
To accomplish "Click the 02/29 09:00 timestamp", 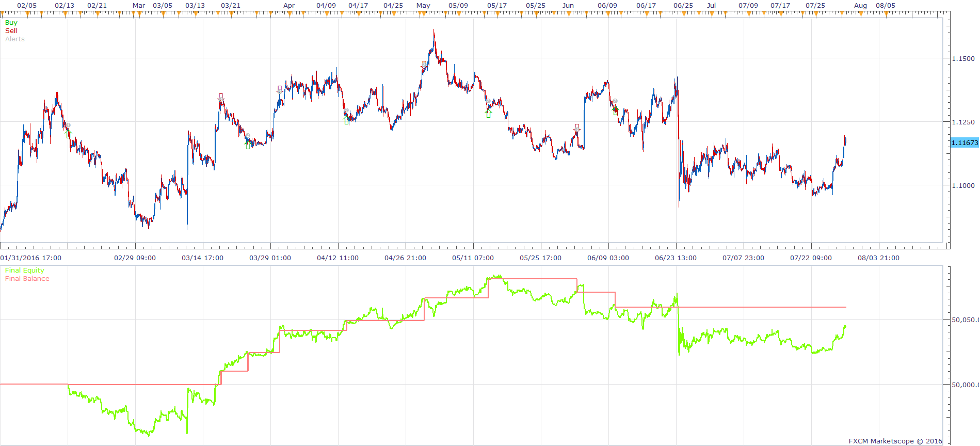I will [135, 258].
